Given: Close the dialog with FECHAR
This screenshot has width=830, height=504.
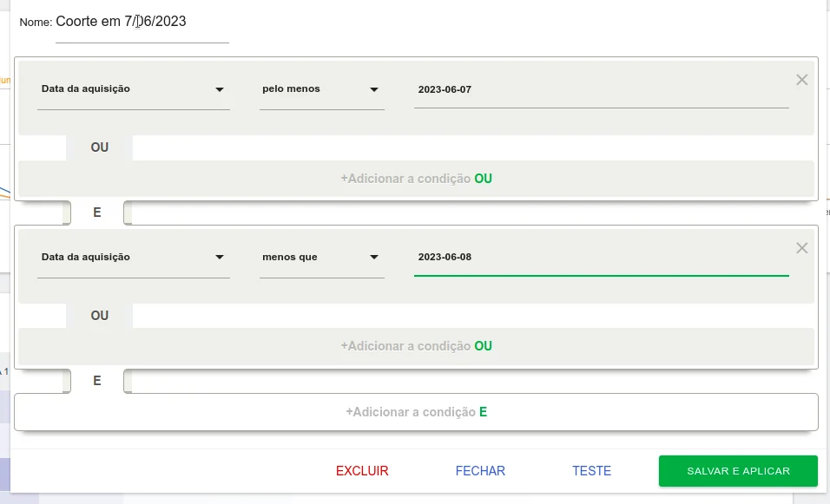Looking at the screenshot, I should [x=480, y=471].
